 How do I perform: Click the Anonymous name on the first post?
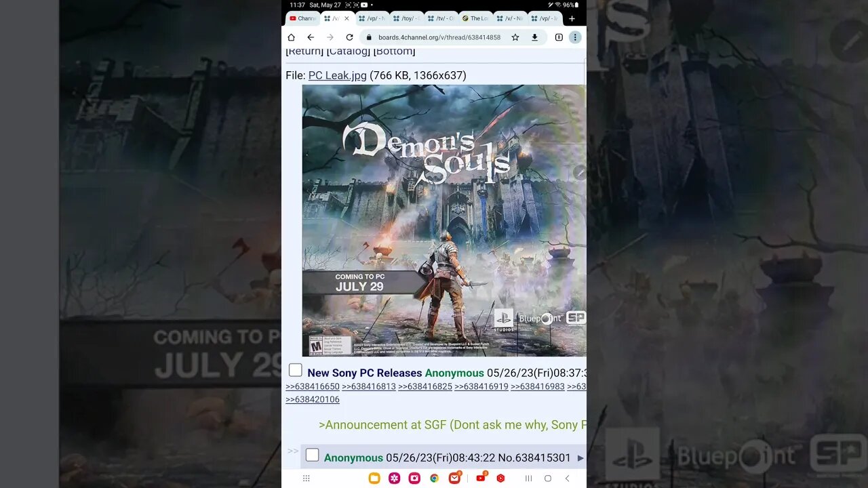pos(454,373)
